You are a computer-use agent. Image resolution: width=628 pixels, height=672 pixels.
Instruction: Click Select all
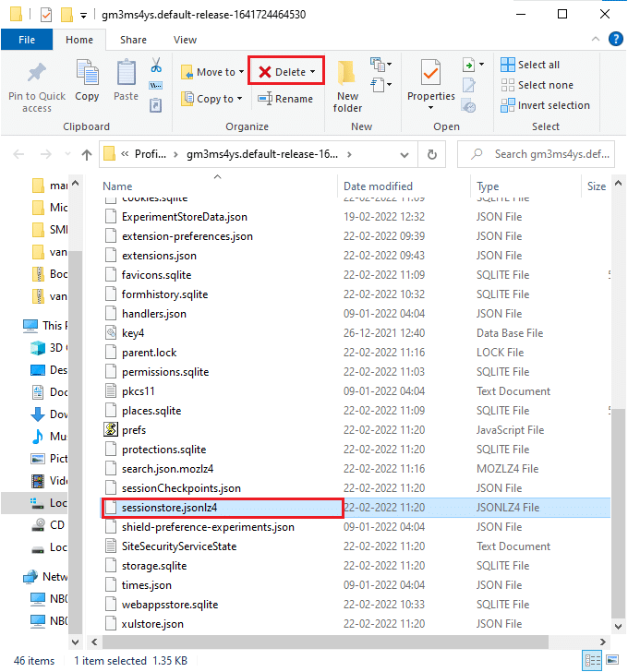pos(530,65)
